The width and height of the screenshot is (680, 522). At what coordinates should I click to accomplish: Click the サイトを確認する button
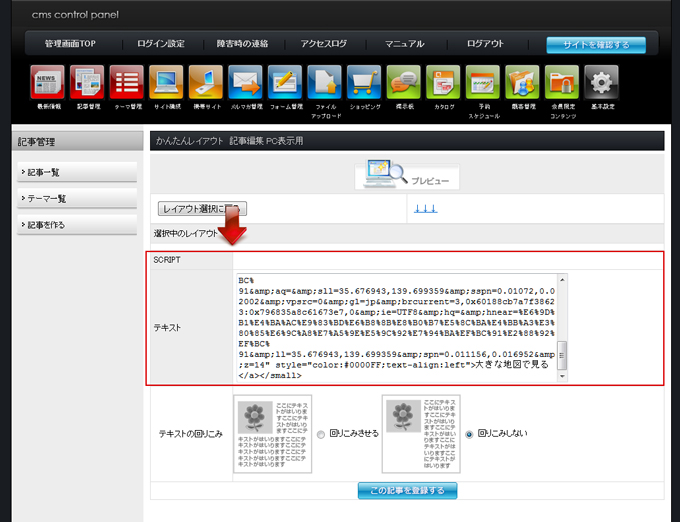(595, 45)
